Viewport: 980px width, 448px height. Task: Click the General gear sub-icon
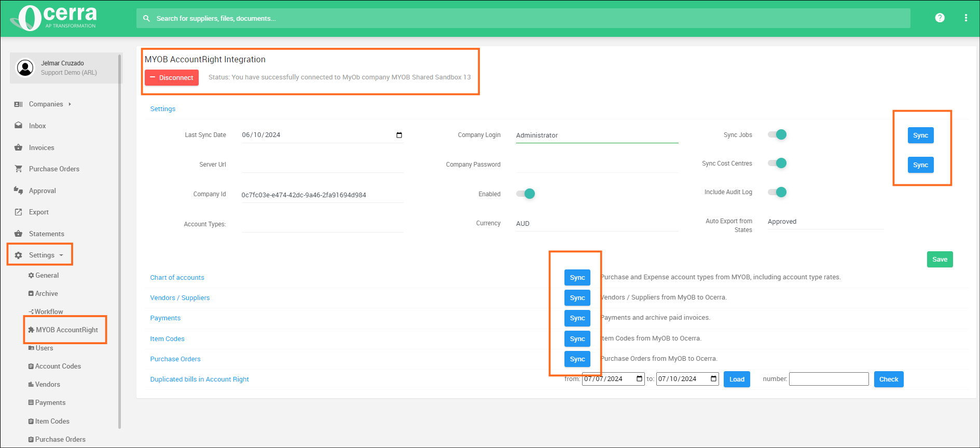pos(31,276)
